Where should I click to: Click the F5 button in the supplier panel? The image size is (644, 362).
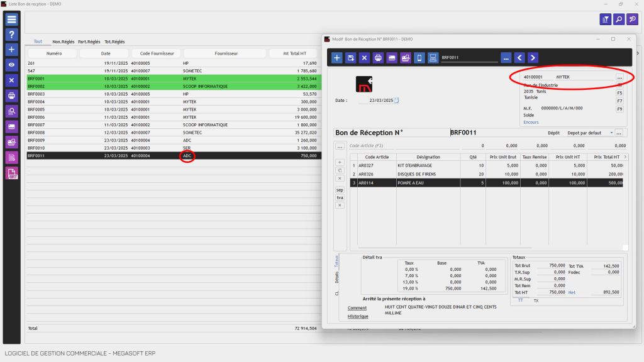point(619,93)
